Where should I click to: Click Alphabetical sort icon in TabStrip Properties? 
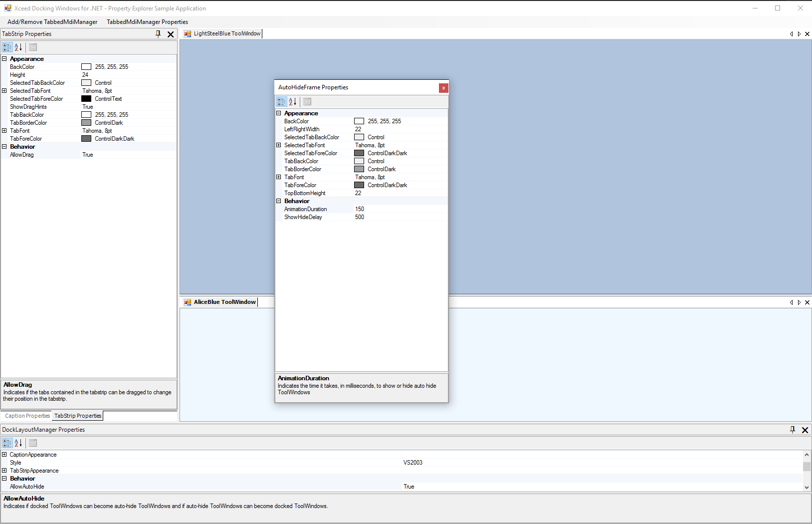[x=18, y=47]
